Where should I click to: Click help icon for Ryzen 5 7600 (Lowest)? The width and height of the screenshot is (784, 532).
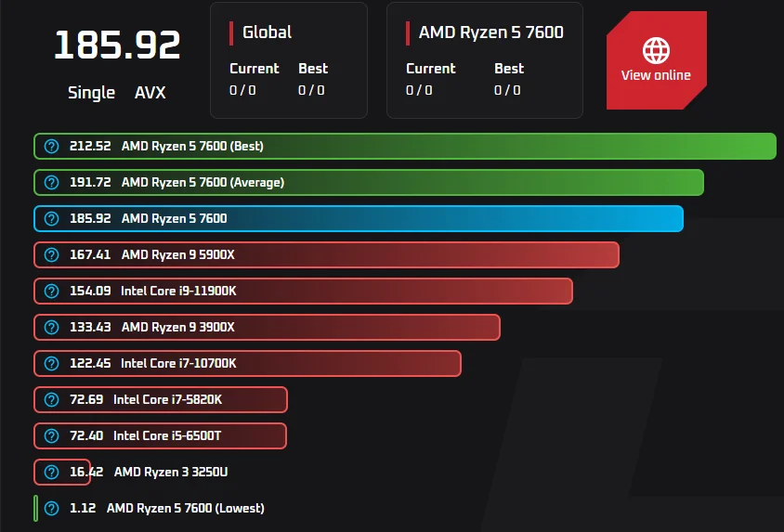(x=51, y=509)
